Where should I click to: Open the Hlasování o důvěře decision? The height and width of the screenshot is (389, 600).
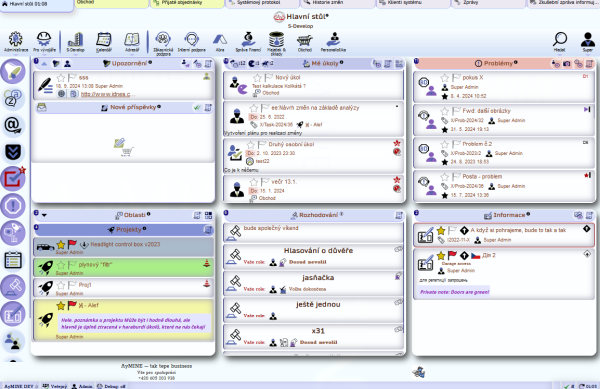[318, 251]
